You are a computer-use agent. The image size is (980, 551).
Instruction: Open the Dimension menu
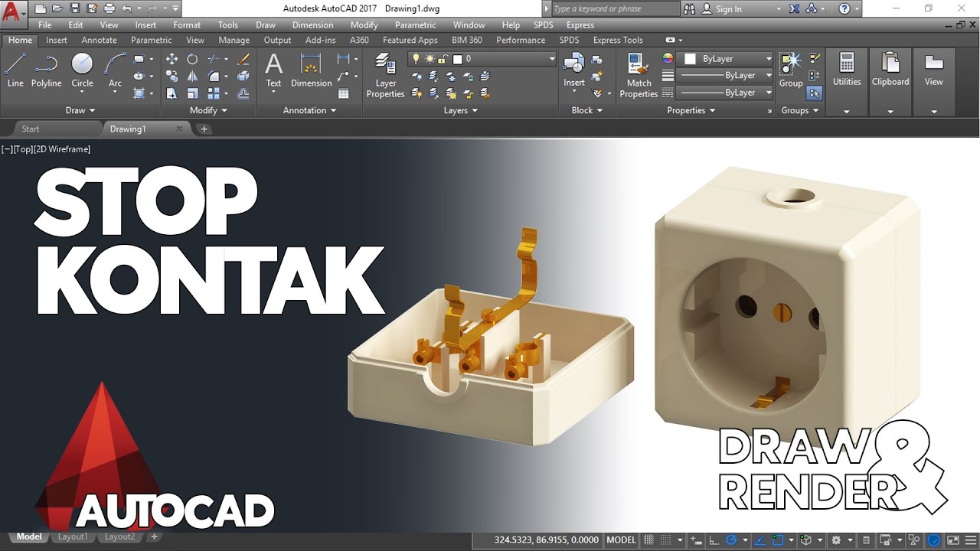[312, 25]
